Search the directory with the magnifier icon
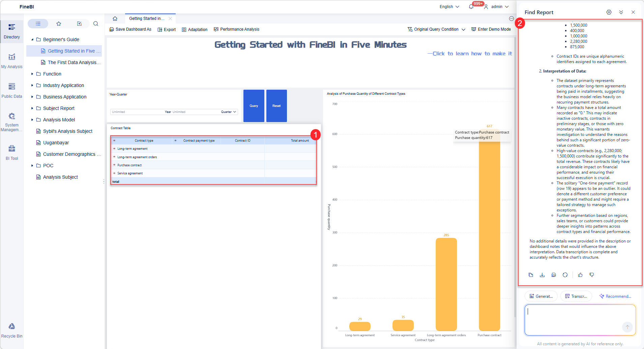The width and height of the screenshot is (644, 349). pyautogui.click(x=96, y=24)
